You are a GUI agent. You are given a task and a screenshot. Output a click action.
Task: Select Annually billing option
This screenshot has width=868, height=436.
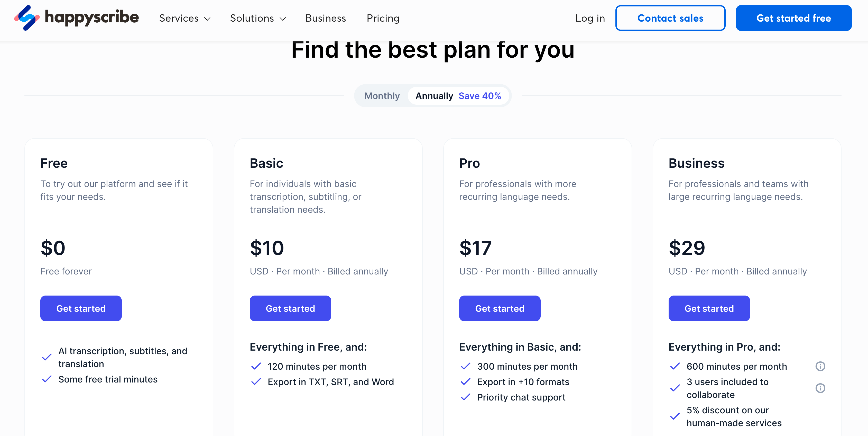point(434,96)
